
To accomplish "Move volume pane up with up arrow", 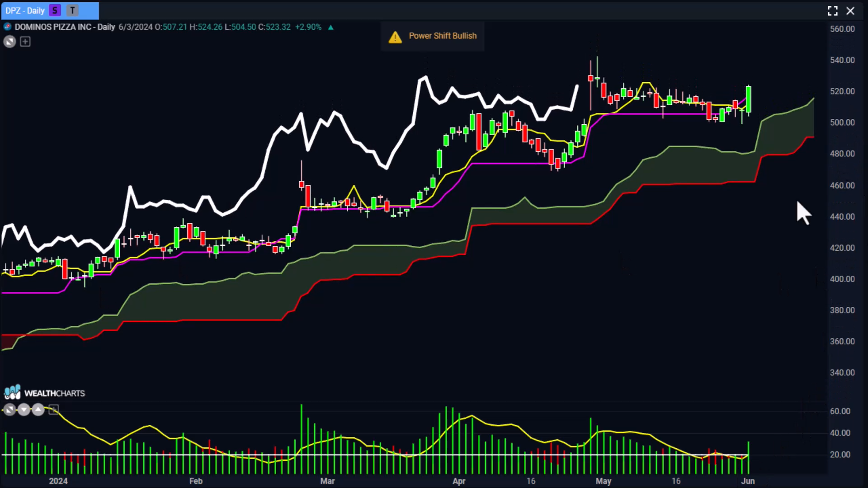I will 38,410.
